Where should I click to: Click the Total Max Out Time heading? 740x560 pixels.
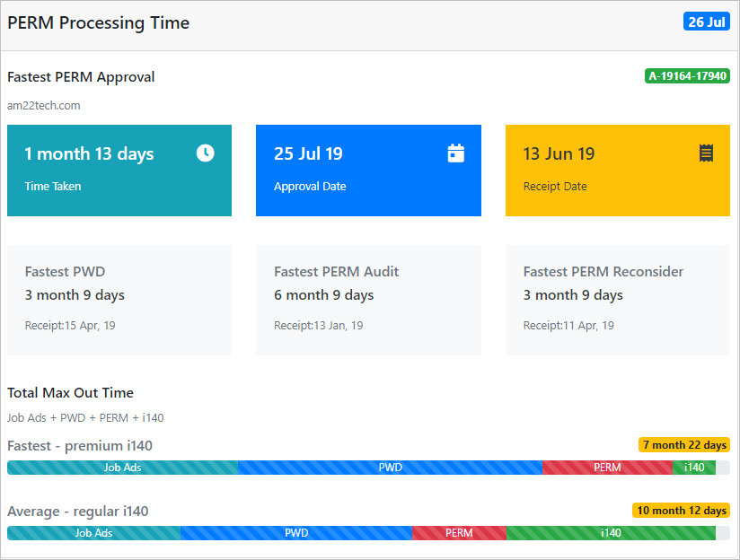point(70,392)
